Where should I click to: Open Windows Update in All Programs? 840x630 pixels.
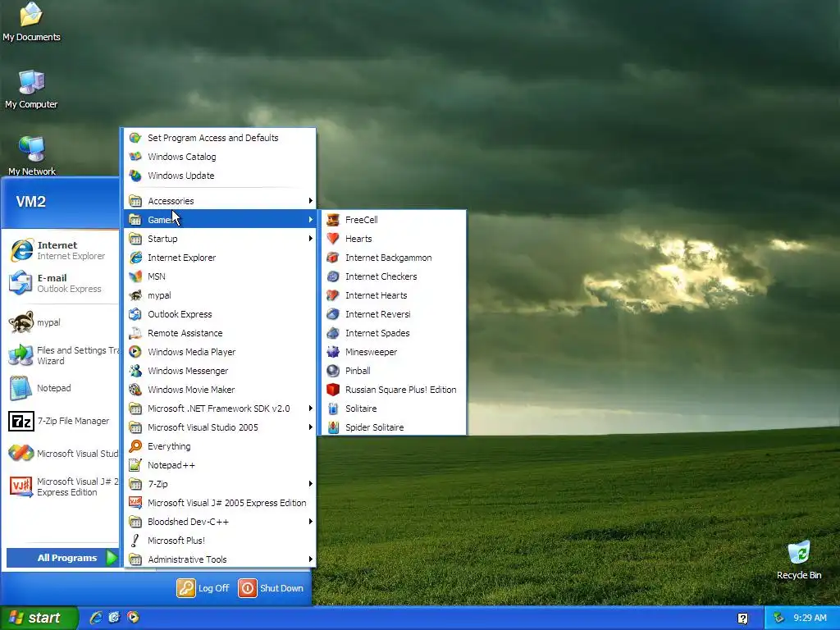[220, 176]
